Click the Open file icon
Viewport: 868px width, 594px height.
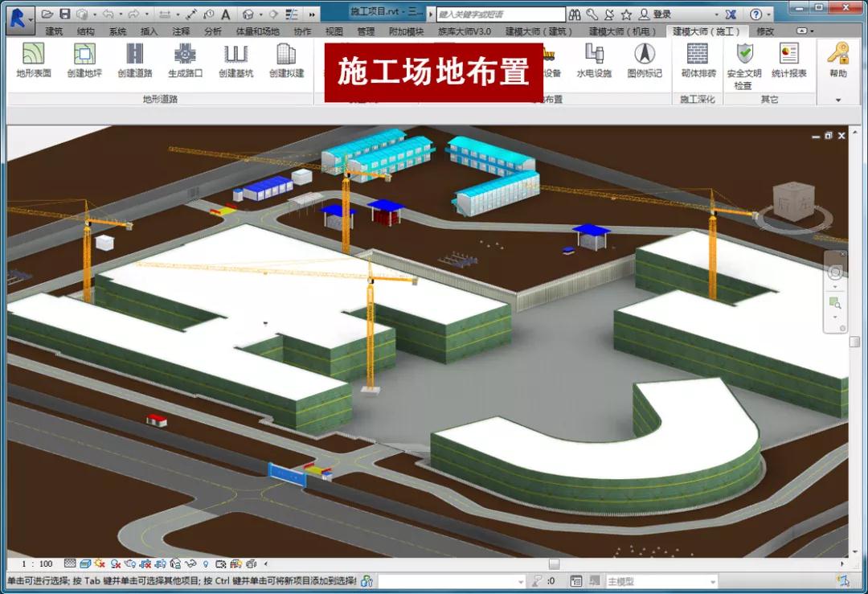[47, 14]
